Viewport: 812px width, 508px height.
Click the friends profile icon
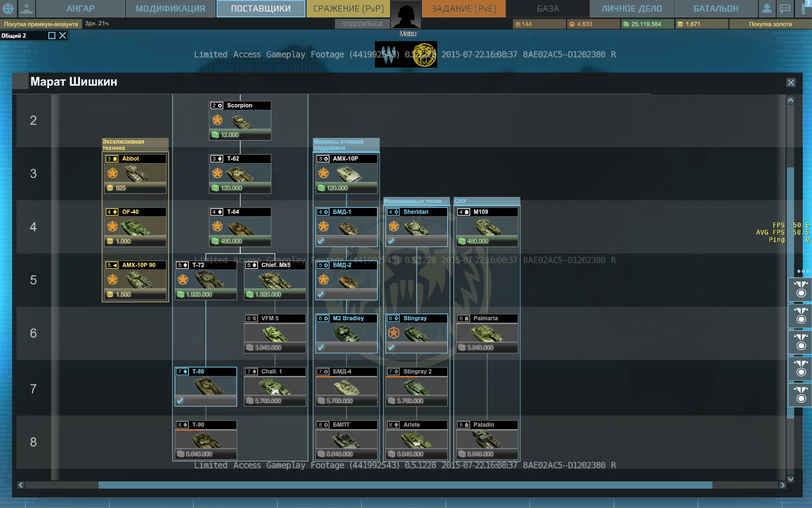pyautogui.click(x=767, y=8)
